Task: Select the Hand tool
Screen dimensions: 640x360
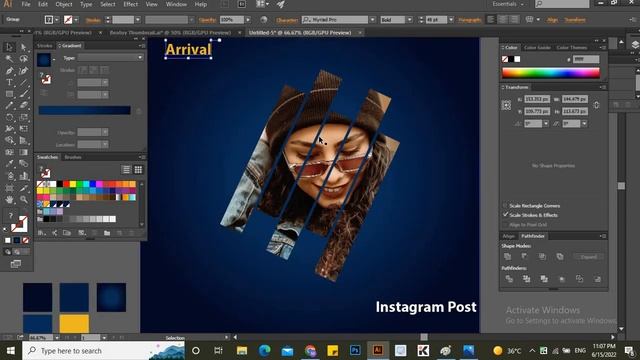Action: tap(9, 200)
